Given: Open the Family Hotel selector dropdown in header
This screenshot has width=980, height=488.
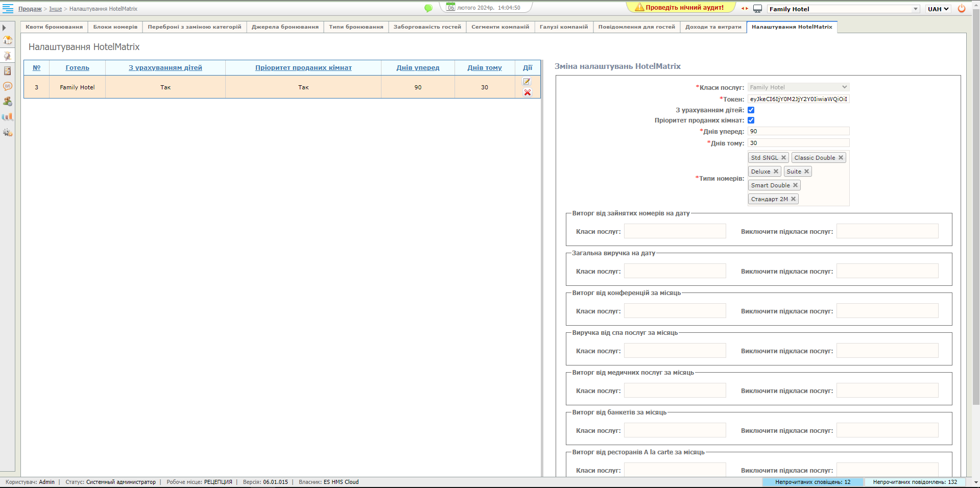Looking at the screenshot, I should [x=843, y=9].
